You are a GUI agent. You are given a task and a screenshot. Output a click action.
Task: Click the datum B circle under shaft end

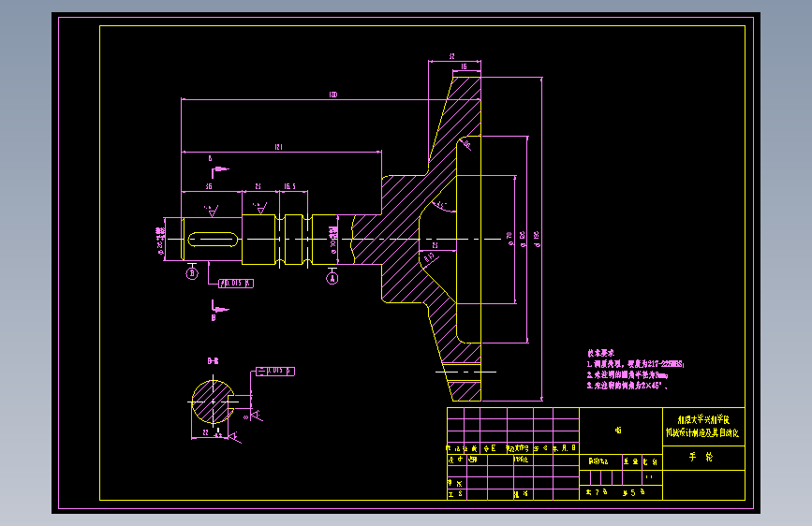click(192, 273)
